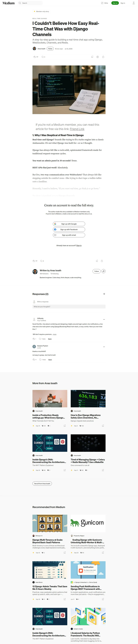The height and width of the screenshot is (644, 138).
Task: Click the Write pencil icon
Action: (x=102, y=3)
